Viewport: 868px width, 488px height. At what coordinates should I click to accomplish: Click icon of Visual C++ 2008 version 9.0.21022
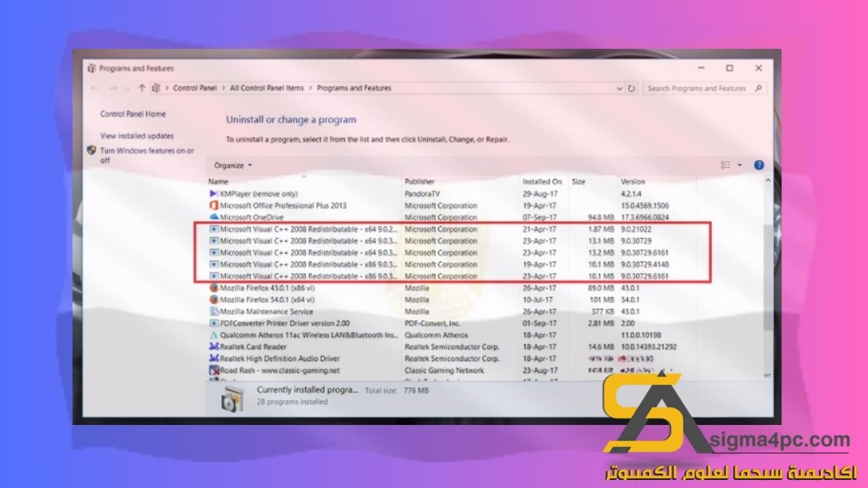pos(214,229)
